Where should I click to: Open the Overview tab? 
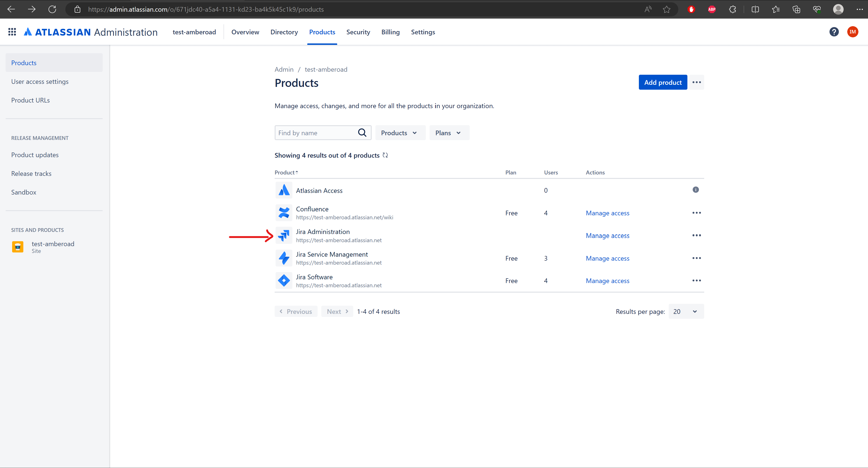point(245,32)
